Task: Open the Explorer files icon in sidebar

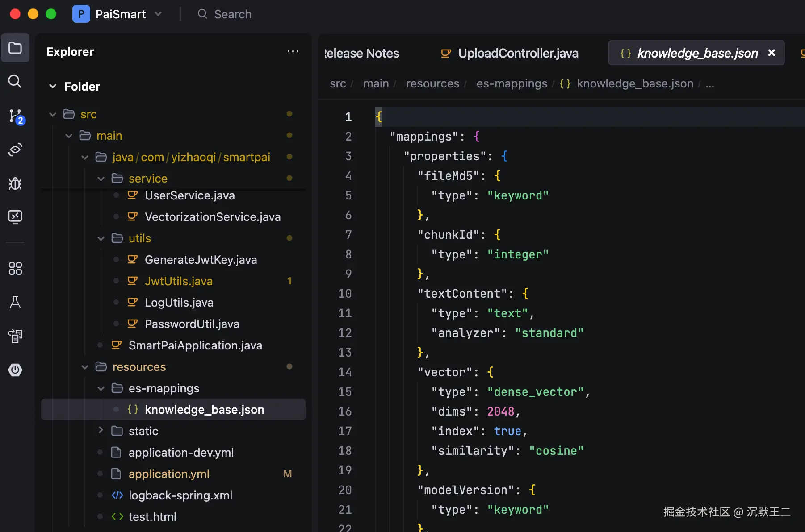Action: tap(15, 48)
